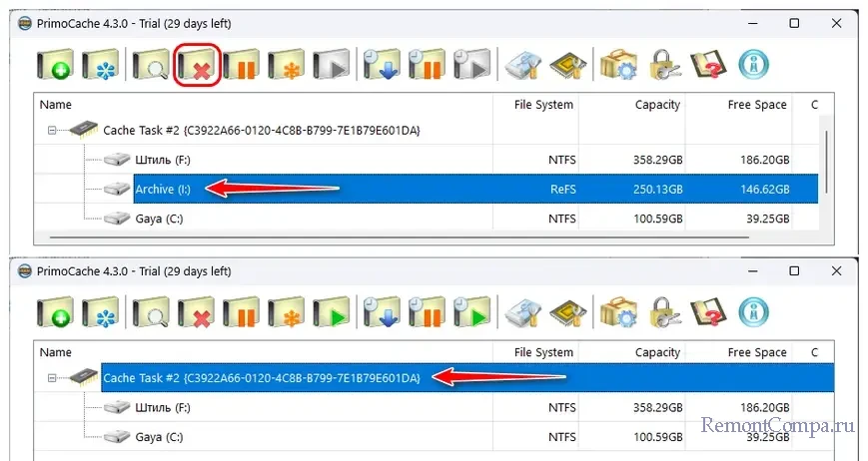The width and height of the screenshot is (868, 461).
Task: Click the snowflake drive icon in lower toolbar
Action: 101,313
